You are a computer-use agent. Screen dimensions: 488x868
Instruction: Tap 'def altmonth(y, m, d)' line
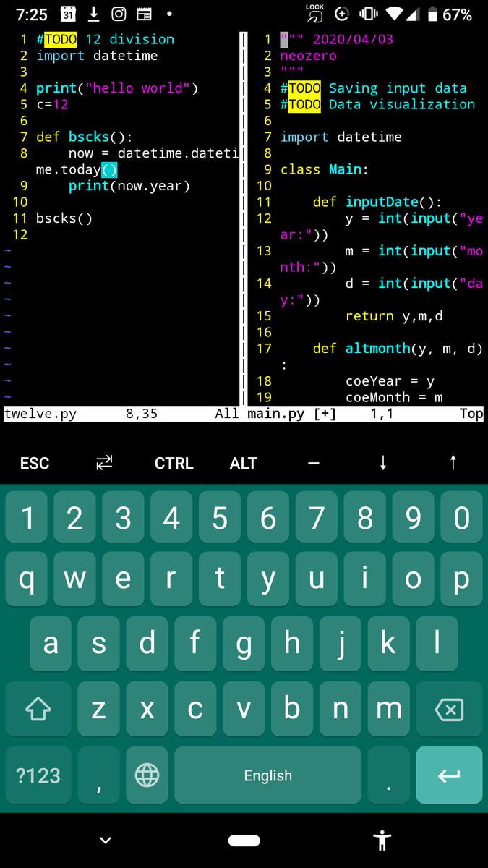398,349
